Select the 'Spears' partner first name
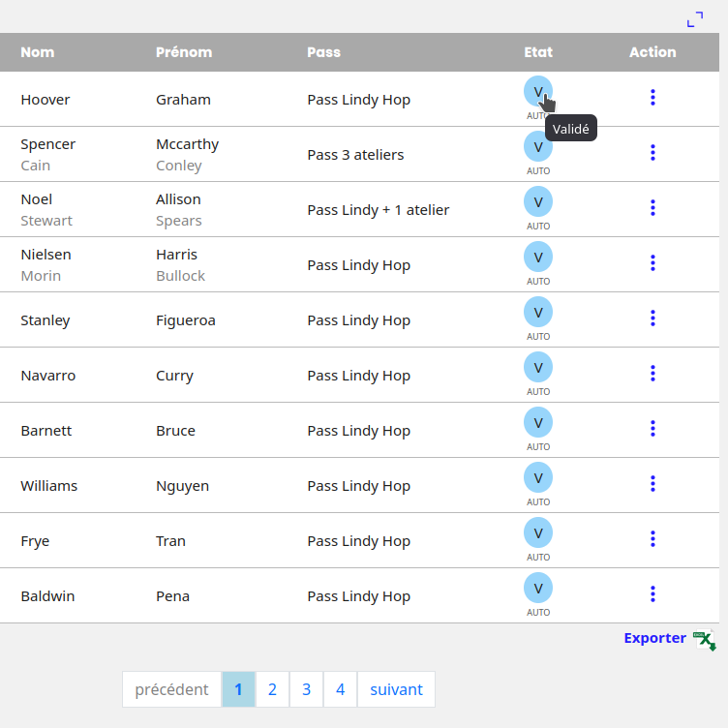 click(179, 221)
